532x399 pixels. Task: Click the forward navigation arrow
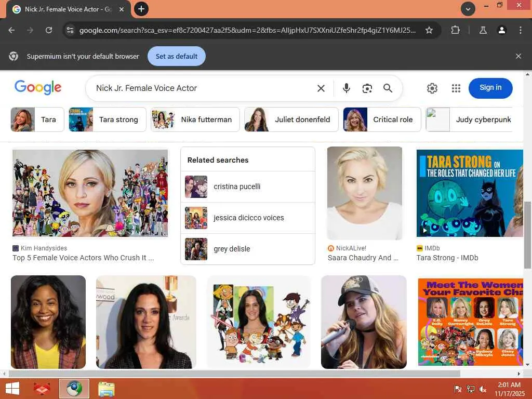coord(30,30)
